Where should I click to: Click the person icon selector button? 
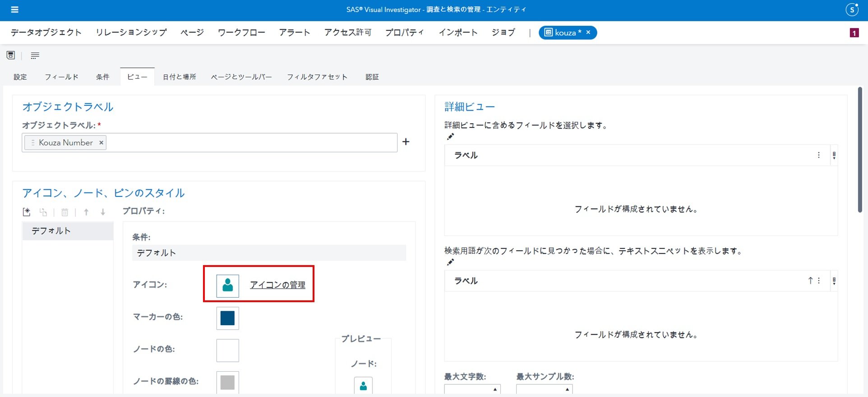(x=228, y=285)
